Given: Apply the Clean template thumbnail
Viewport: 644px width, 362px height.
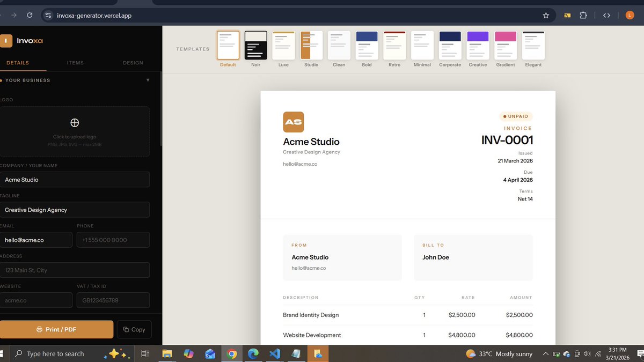Looking at the screenshot, I should click(x=339, y=45).
